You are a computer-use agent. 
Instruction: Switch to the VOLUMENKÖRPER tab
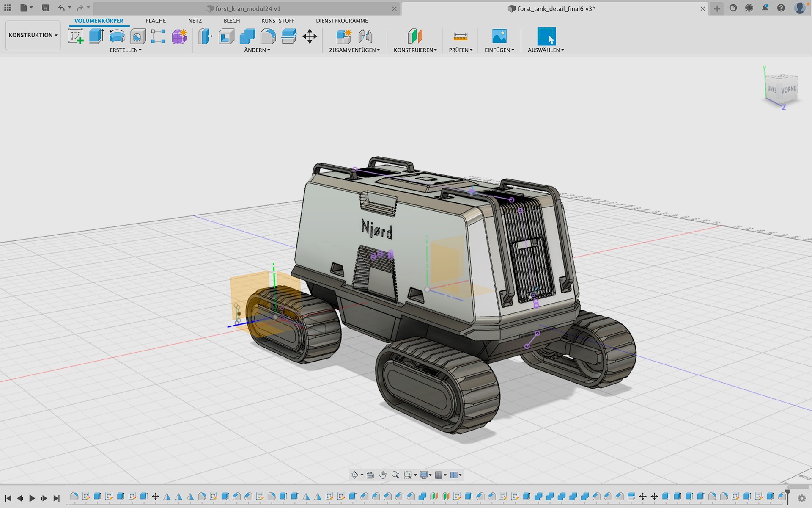pos(99,21)
